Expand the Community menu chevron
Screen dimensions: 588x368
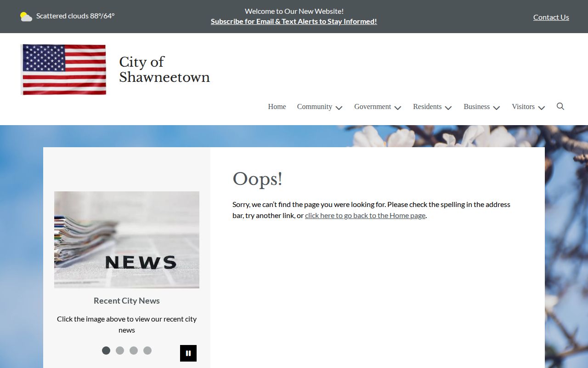339,108
